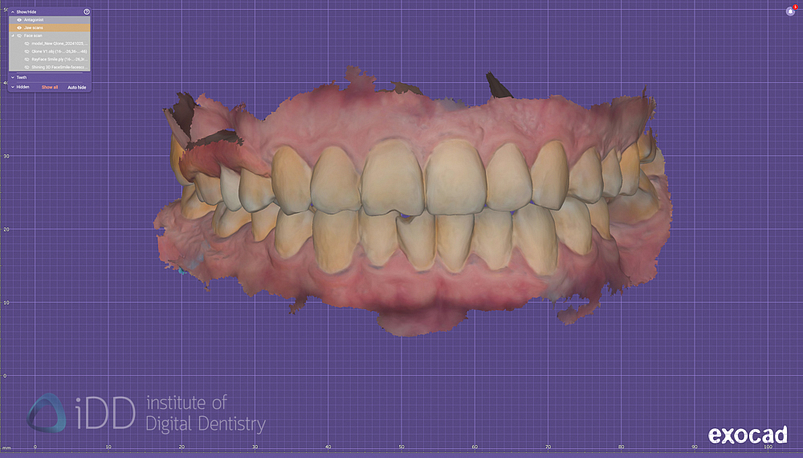Collapse the Show/Hide panel header arrow
This screenshot has width=803, height=458.
[12, 12]
